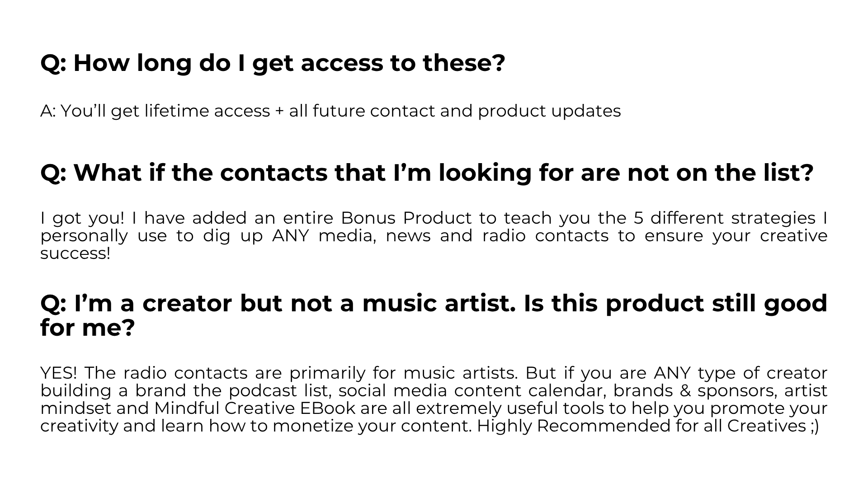
Task: Click 'product updates' in the first answer
Action: coord(549,111)
